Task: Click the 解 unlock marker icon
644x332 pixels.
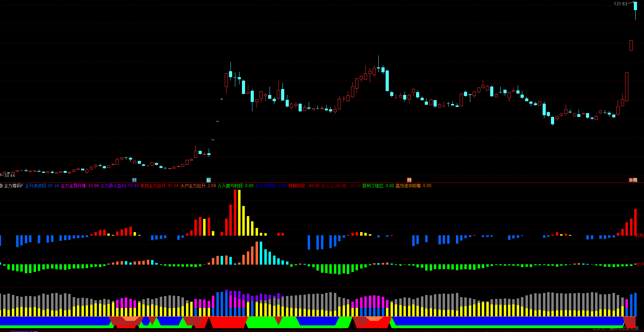Action: 208,180
